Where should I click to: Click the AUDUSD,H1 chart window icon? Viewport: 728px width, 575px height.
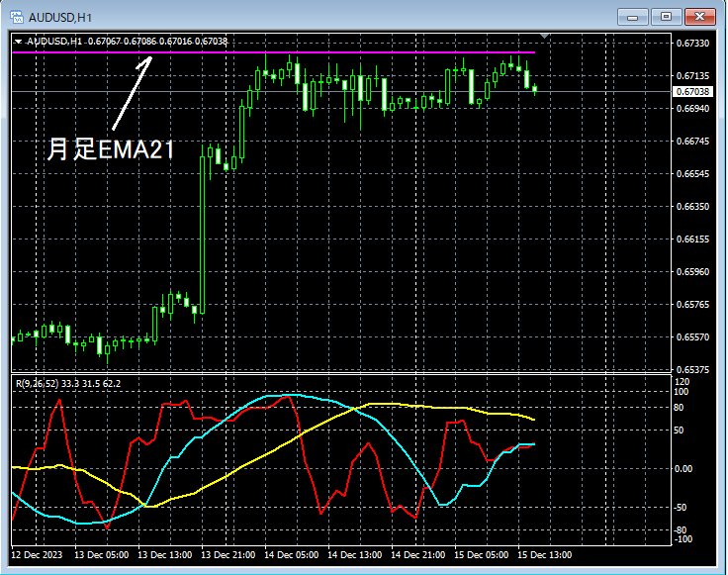click(x=17, y=17)
